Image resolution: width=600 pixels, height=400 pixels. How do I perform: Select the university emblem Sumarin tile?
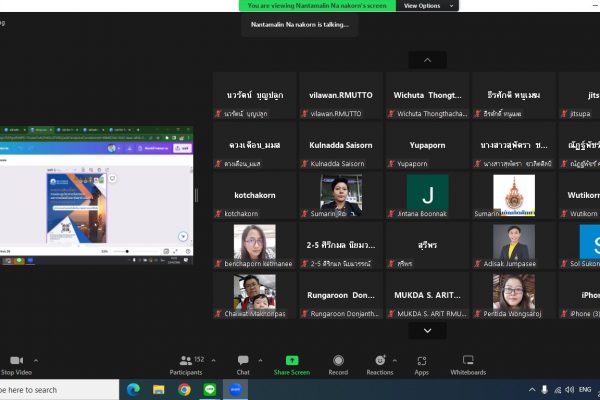click(514, 195)
